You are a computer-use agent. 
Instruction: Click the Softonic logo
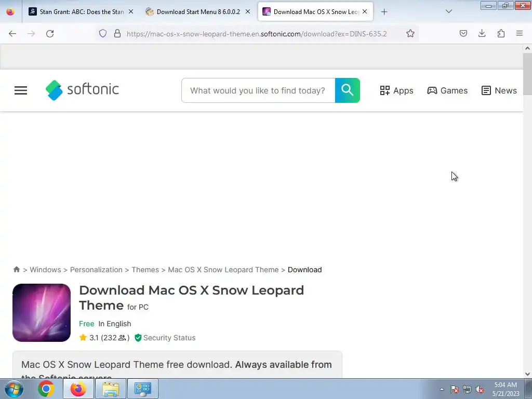tap(82, 90)
